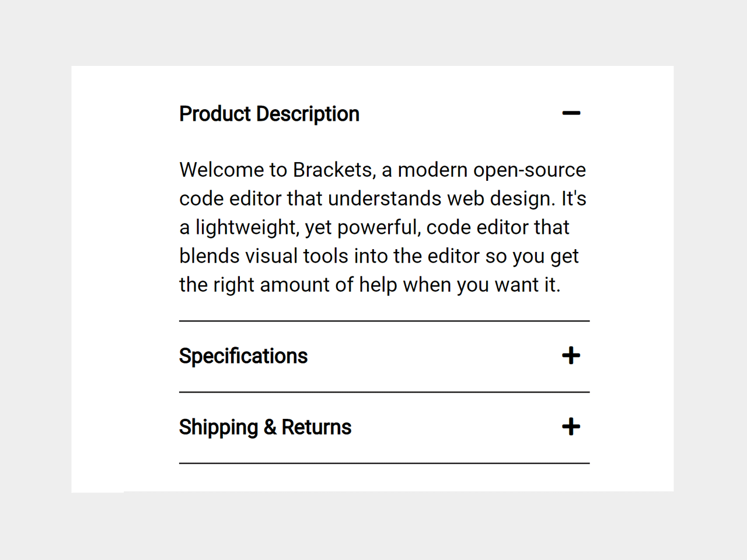Click the word "Returns" in the last header
Image resolution: width=747 pixels, height=560 pixels.
tap(316, 427)
